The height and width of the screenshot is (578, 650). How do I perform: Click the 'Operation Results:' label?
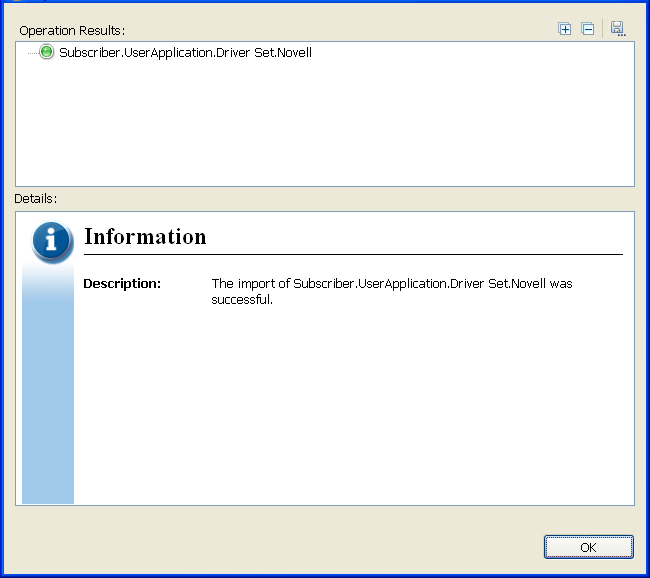[72, 31]
